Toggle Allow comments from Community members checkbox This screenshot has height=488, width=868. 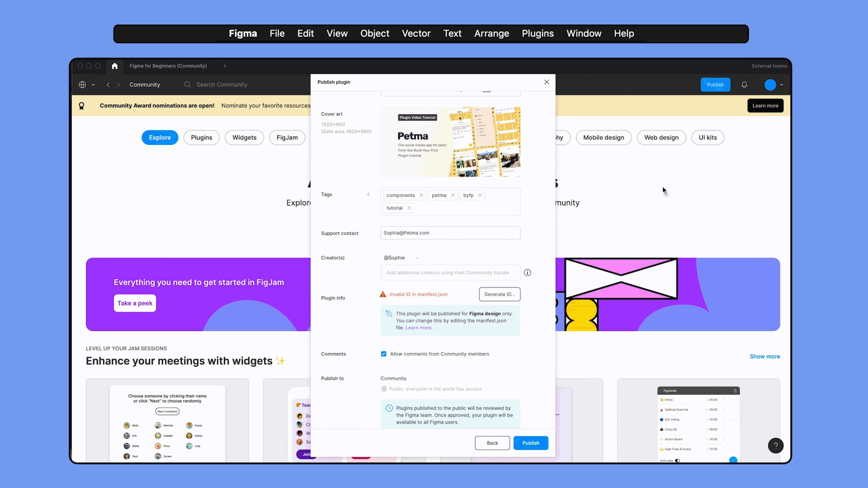[x=383, y=353]
